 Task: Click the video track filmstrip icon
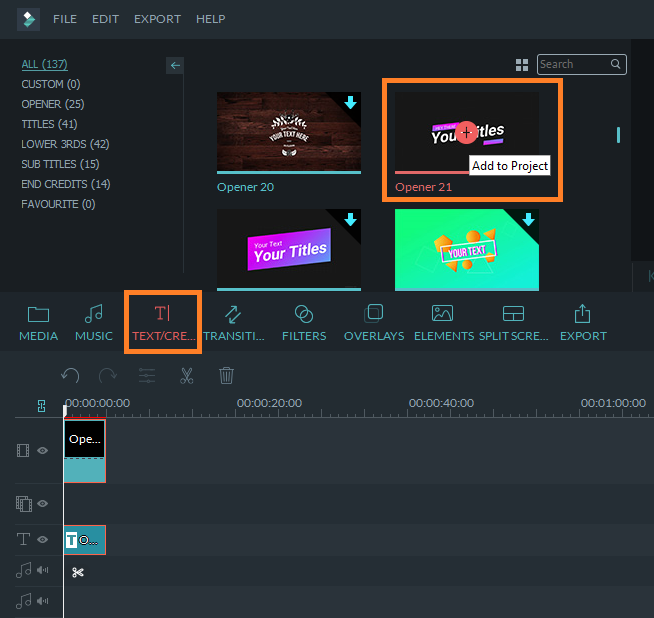23,451
